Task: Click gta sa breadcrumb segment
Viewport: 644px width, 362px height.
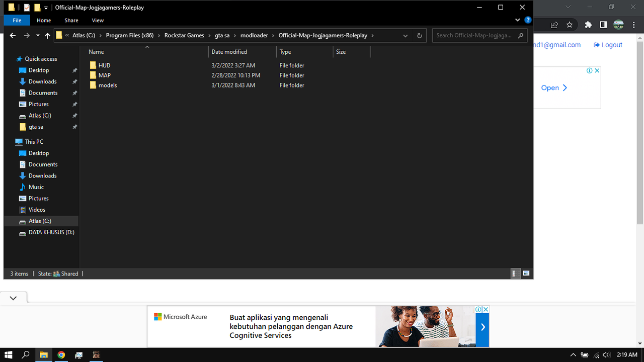Action: [x=222, y=36]
